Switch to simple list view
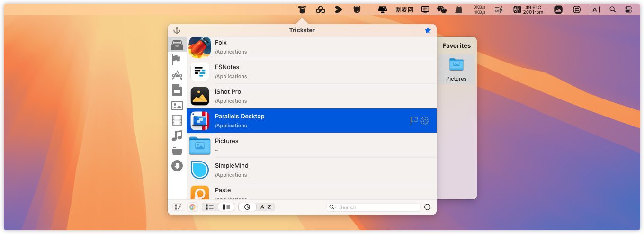The image size is (644, 234). pyautogui.click(x=210, y=207)
